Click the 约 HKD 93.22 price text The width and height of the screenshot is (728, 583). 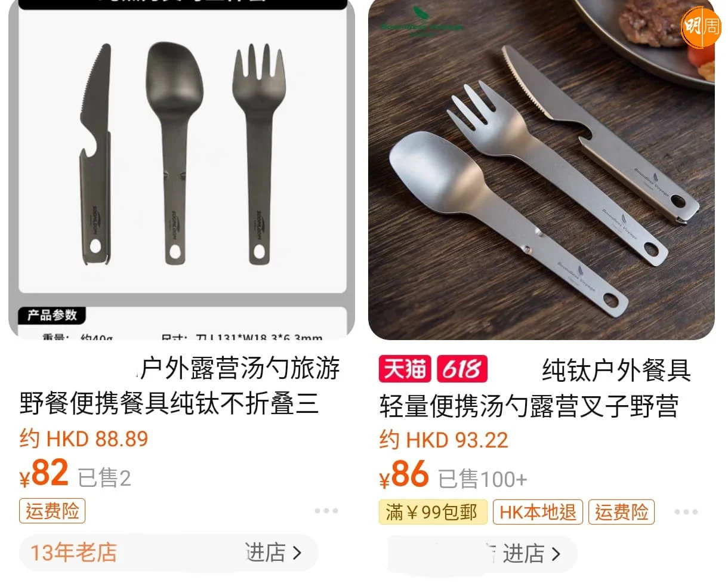[x=443, y=440]
